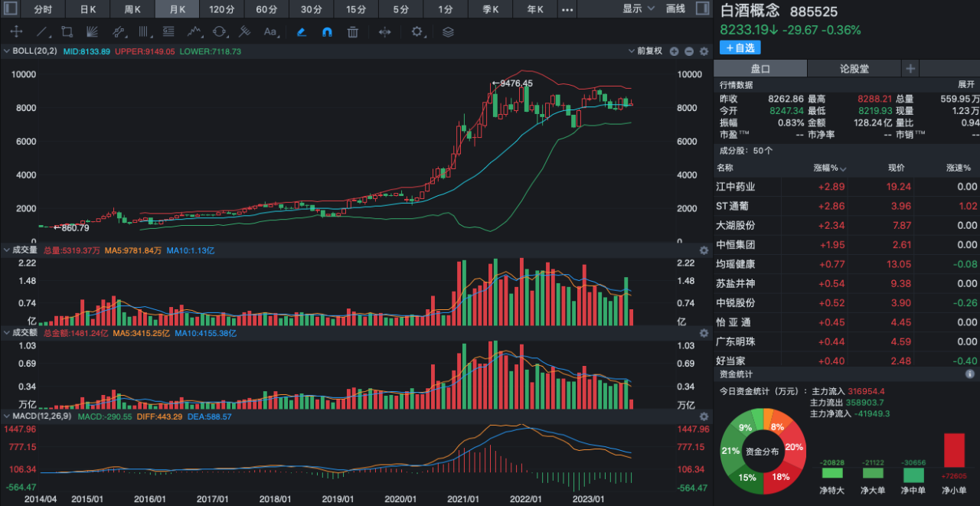Open the 成交量 panel settings gear

[x=704, y=250]
